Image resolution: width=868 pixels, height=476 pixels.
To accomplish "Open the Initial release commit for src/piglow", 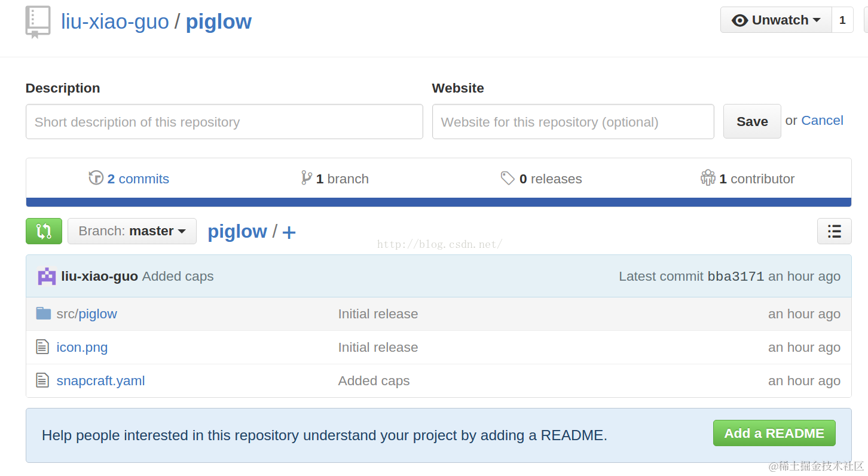I will pos(378,314).
